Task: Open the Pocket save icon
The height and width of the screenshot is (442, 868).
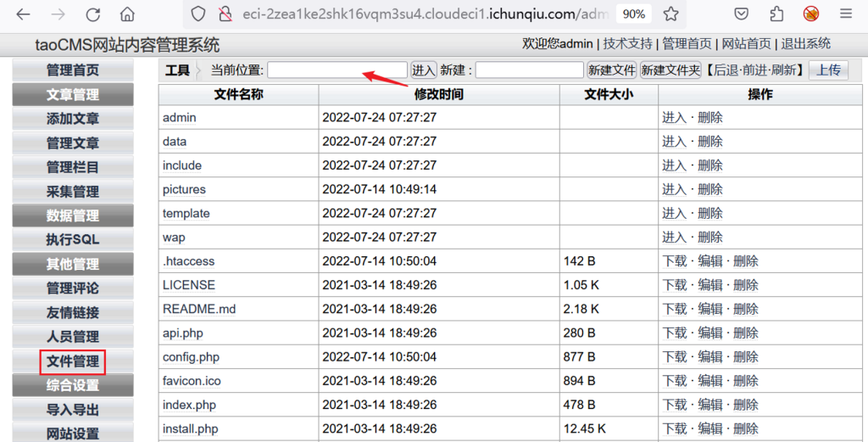Action: pos(741,14)
